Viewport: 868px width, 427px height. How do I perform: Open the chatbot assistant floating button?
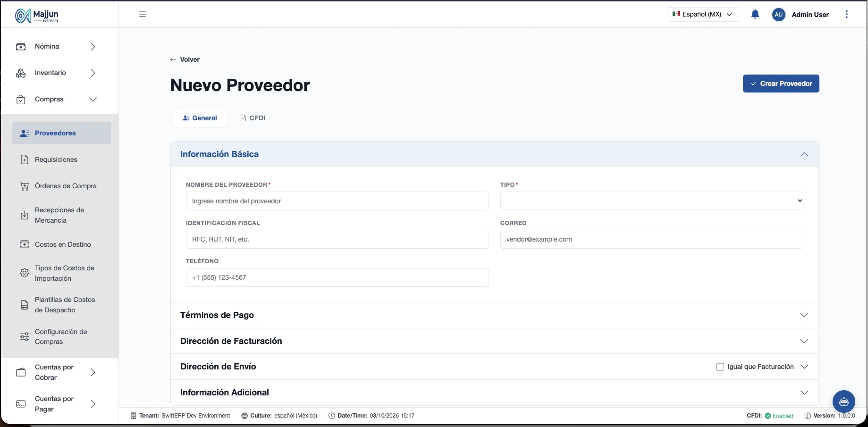point(844,402)
